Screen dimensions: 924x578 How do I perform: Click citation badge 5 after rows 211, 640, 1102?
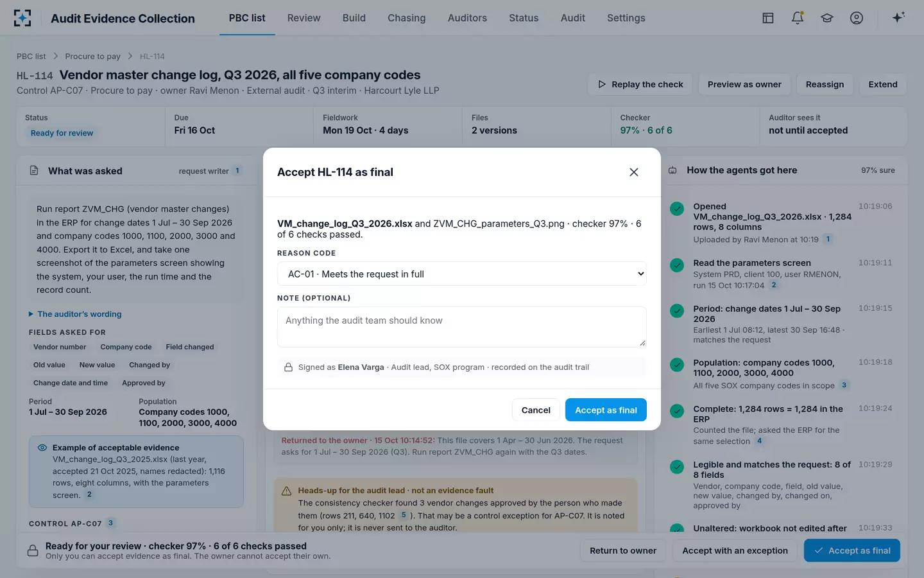click(404, 515)
